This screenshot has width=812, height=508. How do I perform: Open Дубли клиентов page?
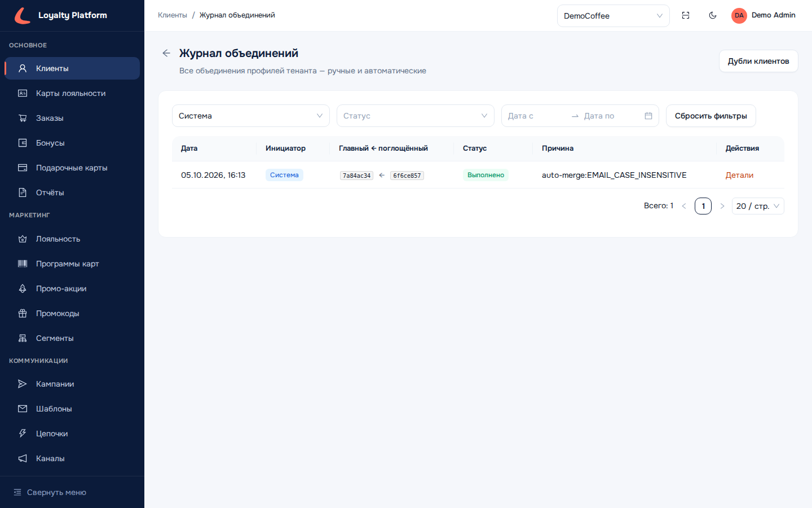(x=758, y=61)
